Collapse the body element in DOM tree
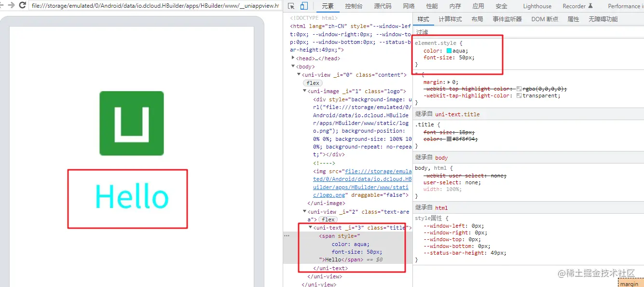The width and height of the screenshot is (644, 287). pos(293,66)
